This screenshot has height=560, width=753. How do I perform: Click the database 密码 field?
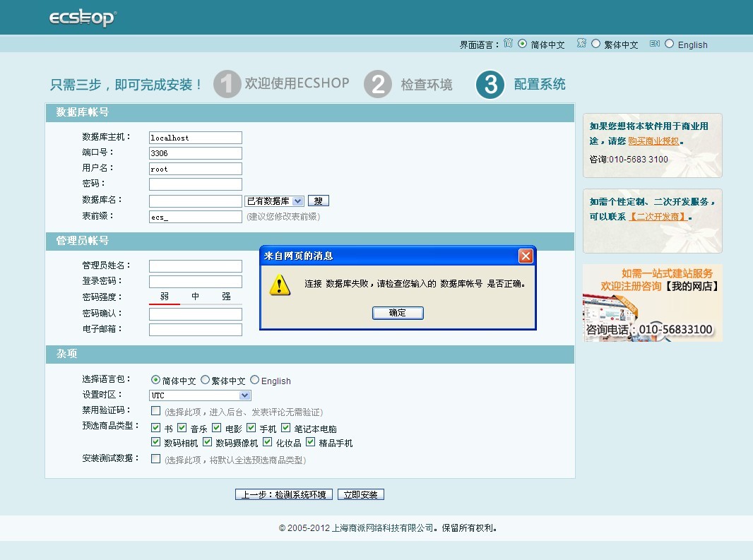pos(196,184)
